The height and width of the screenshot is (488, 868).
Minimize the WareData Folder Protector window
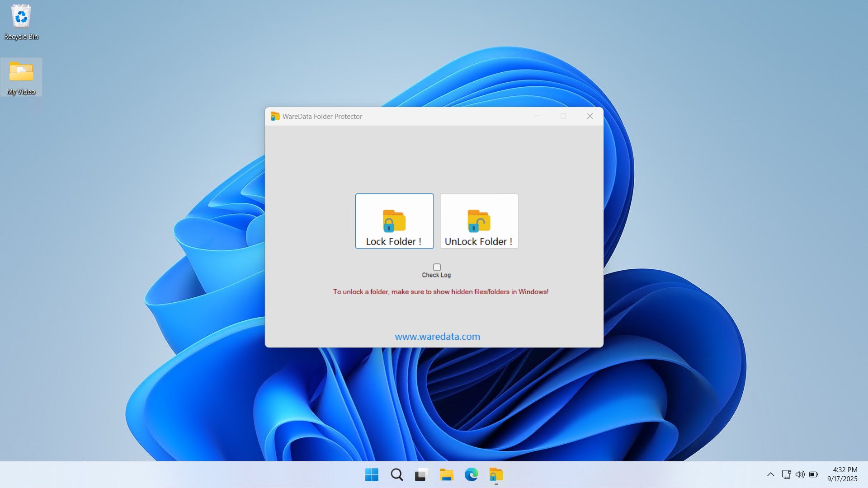[x=537, y=117]
